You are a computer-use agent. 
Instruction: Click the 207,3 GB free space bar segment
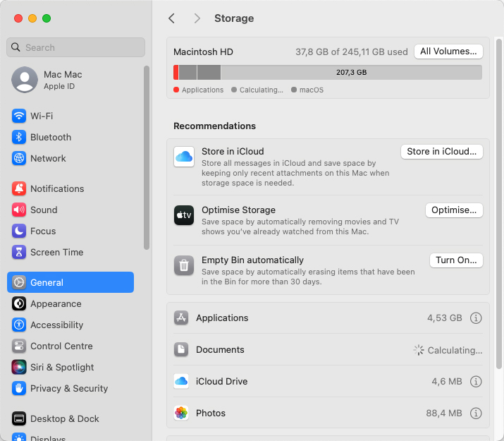351,73
